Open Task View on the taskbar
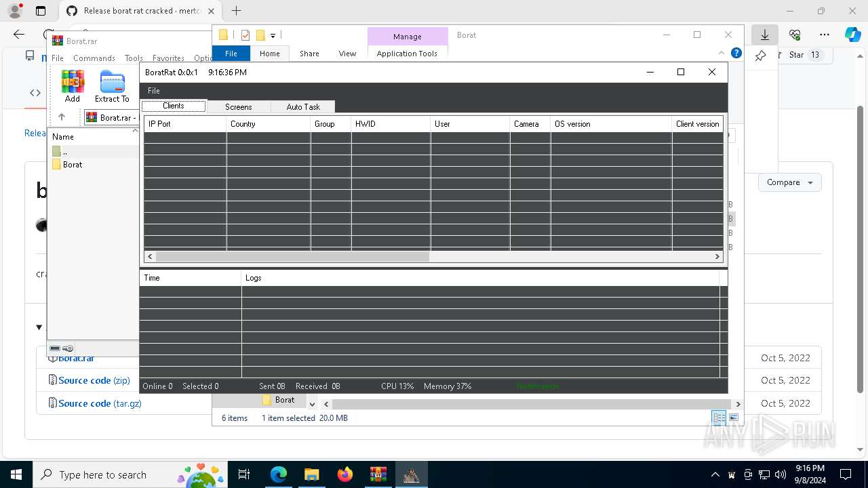 tap(244, 474)
